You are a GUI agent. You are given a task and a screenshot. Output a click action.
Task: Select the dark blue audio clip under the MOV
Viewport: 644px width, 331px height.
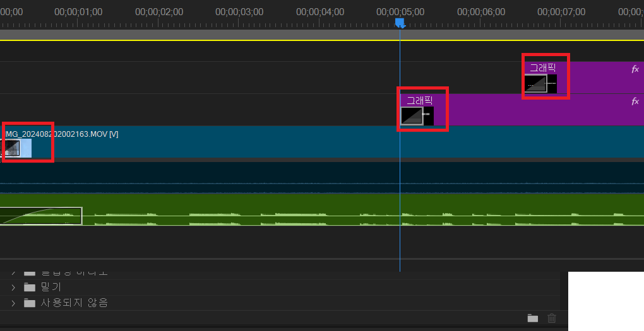coord(322,177)
